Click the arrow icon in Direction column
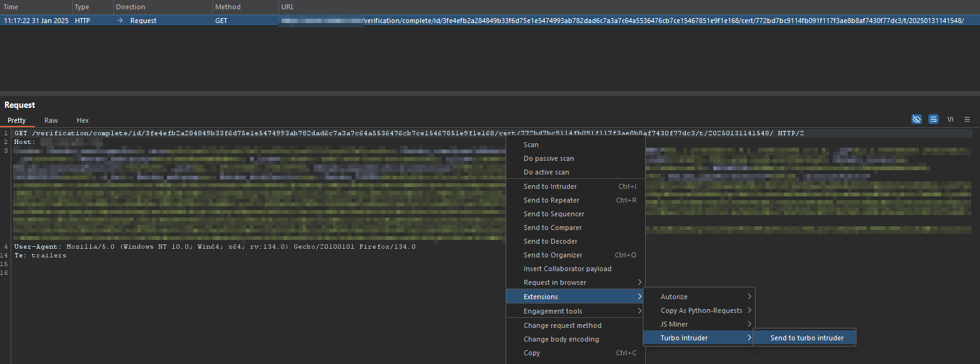Viewport: 980px width, 364px height. [x=120, y=21]
